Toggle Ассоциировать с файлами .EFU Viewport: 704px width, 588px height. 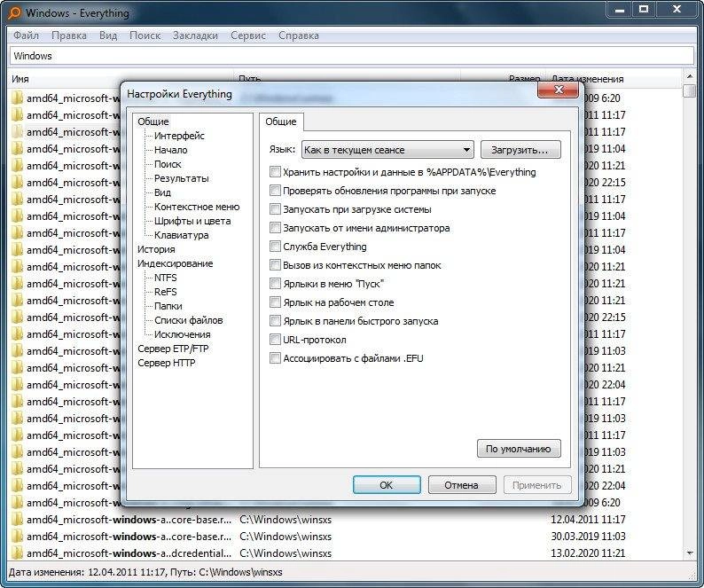coord(275,358)
